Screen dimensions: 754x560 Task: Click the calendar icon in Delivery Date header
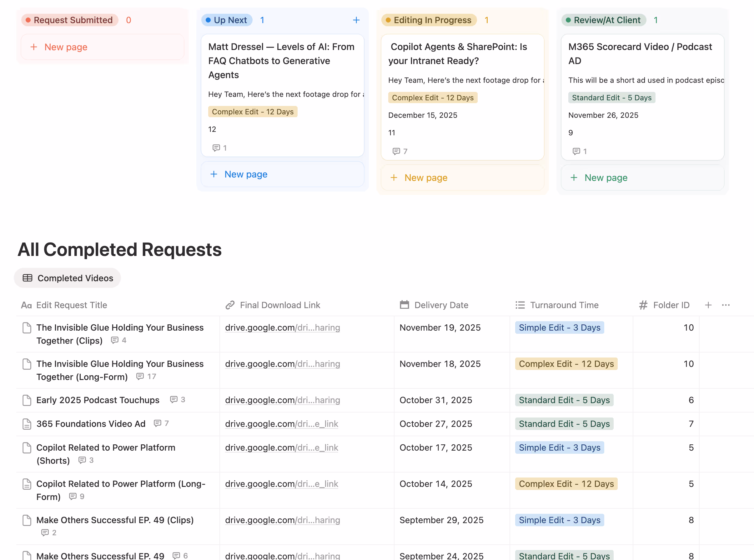pyautogui.click(x=404, y=305)
